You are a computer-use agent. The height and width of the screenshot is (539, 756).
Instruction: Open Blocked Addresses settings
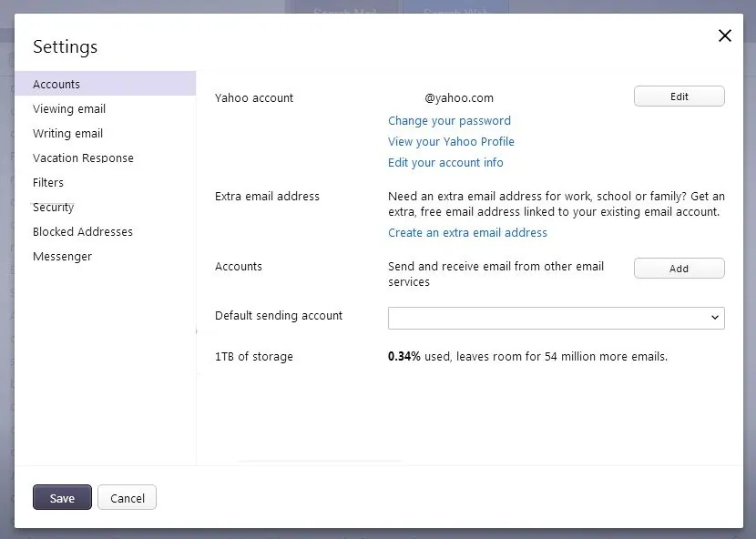tap(83, 231)
